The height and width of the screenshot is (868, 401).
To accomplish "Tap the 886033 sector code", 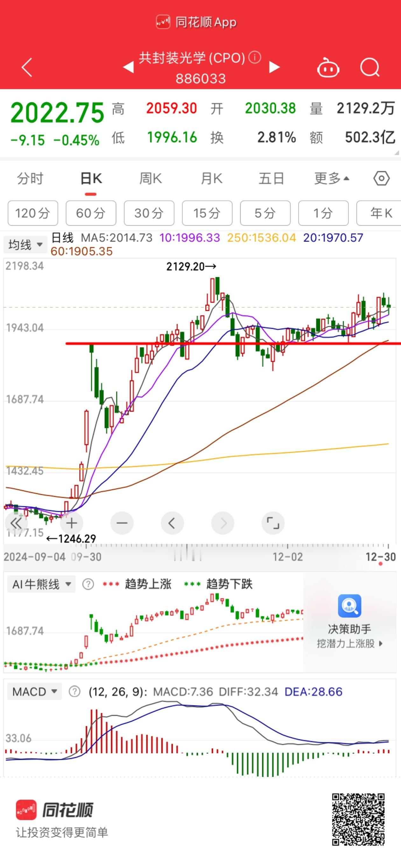I will coord(200,79).
